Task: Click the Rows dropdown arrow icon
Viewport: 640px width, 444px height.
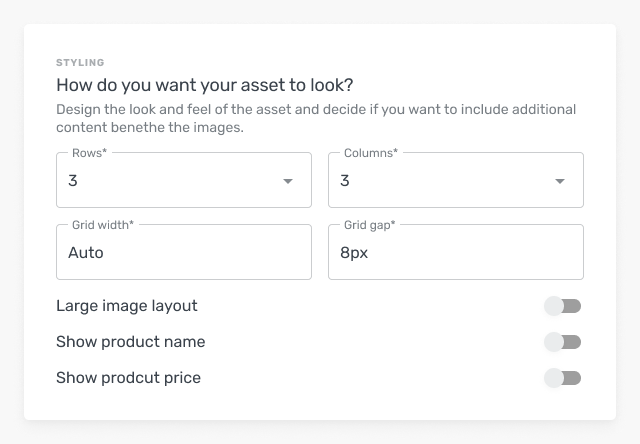Action: point(288,181)
